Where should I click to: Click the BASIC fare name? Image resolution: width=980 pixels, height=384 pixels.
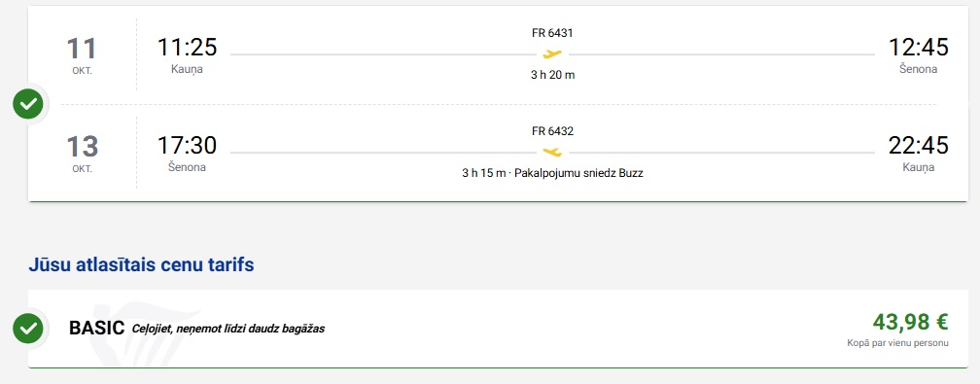[x=97, y=329]
